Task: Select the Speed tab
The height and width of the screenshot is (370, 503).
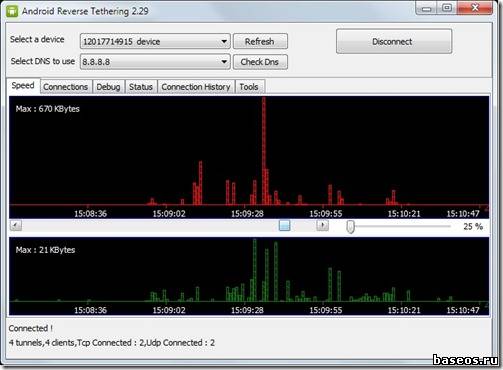Action: [23, 86]
